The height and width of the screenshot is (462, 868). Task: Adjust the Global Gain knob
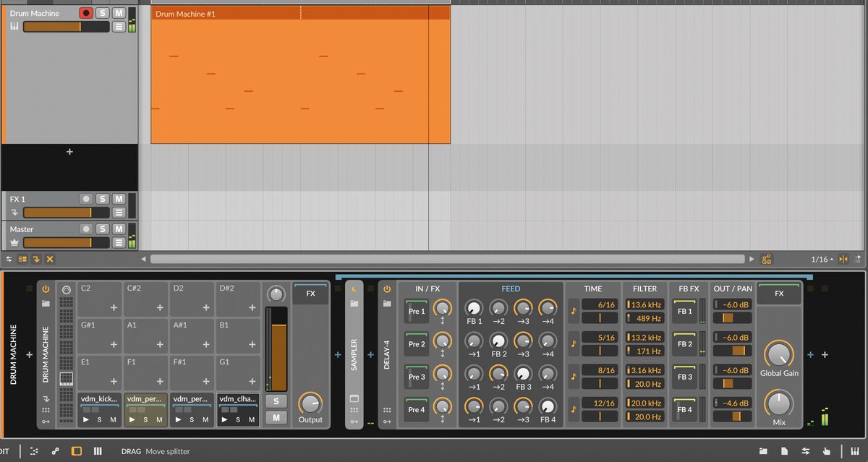(x=778, y=356)
